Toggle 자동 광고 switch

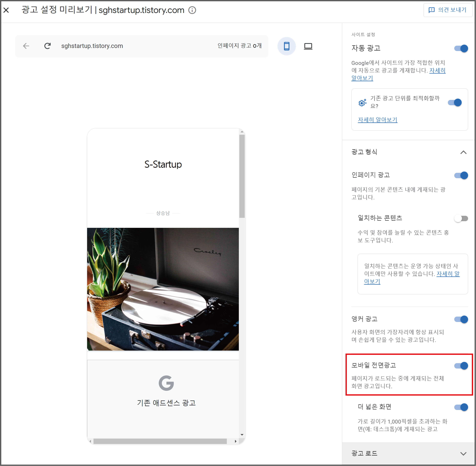point(461,48)
